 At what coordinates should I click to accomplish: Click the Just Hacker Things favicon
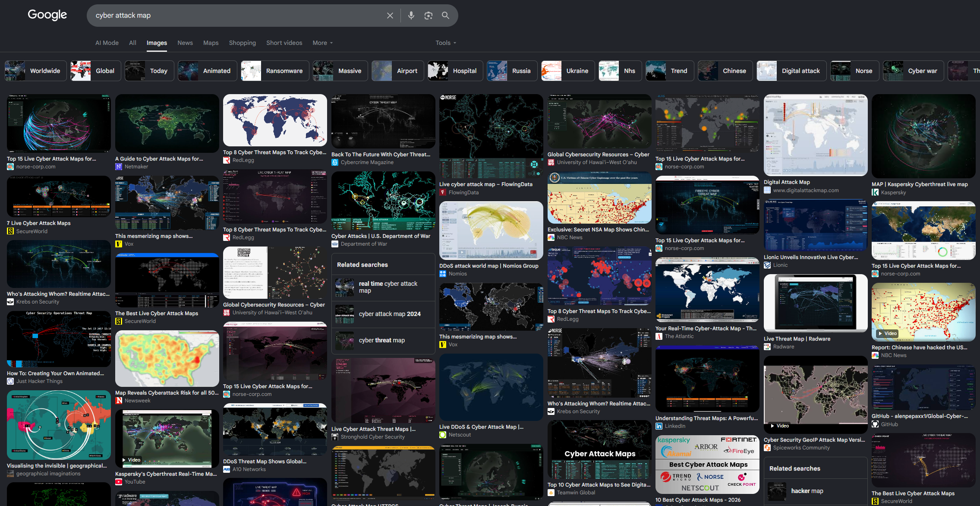pos(10,381)
